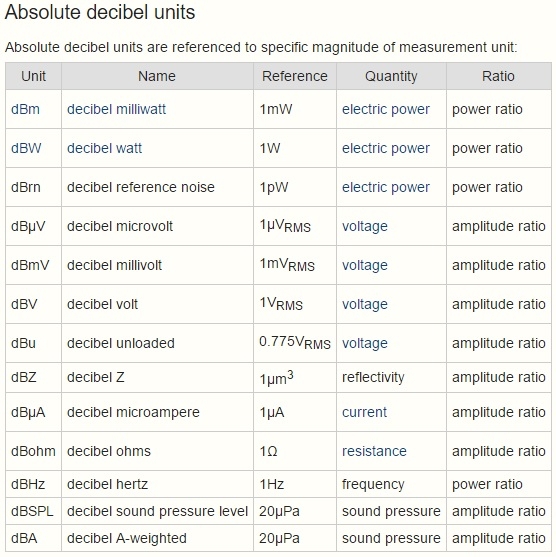Image resolution: width=556 pixels, height=557 pixels.
Task: Open electric power link in dBm row
Action: [x=386, y=109]
